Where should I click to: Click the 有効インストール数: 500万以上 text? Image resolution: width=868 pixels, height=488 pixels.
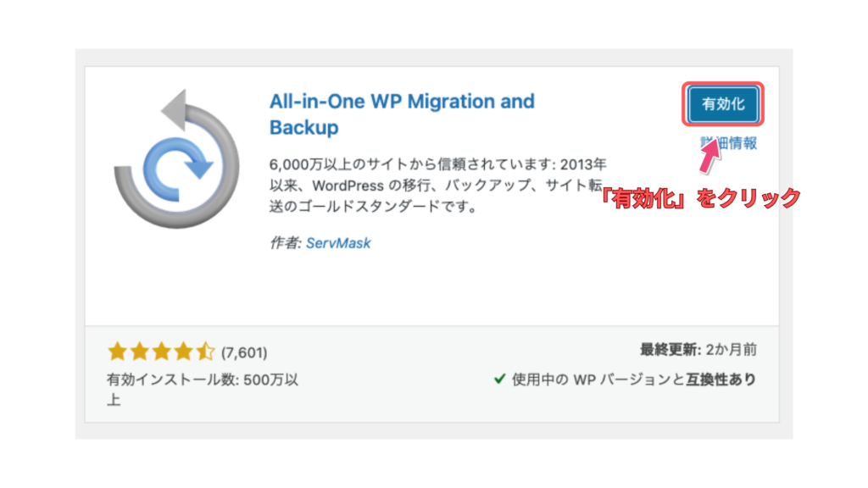(x=202, y=380)
